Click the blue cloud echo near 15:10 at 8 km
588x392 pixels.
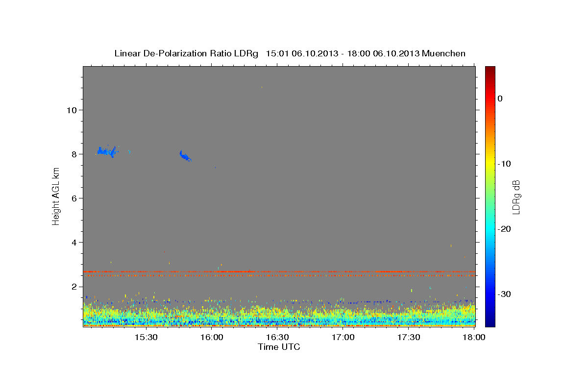pos(106,151)
